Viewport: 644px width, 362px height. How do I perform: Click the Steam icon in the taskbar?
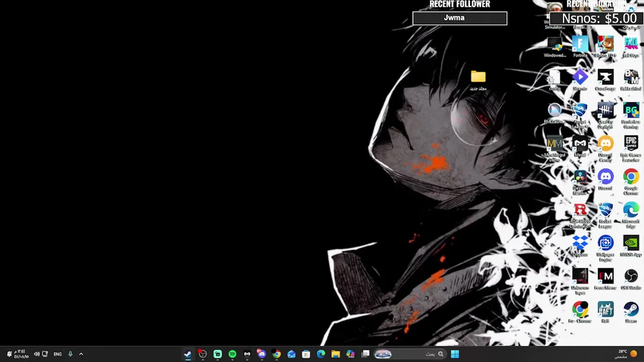(188, 354)
